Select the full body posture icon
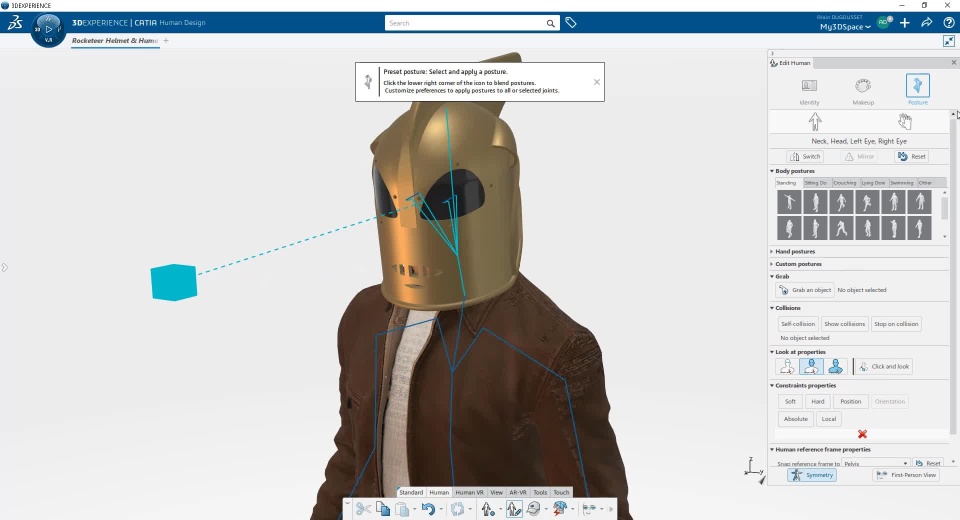The height and width of the screenshot is (520, 960). 815,122
